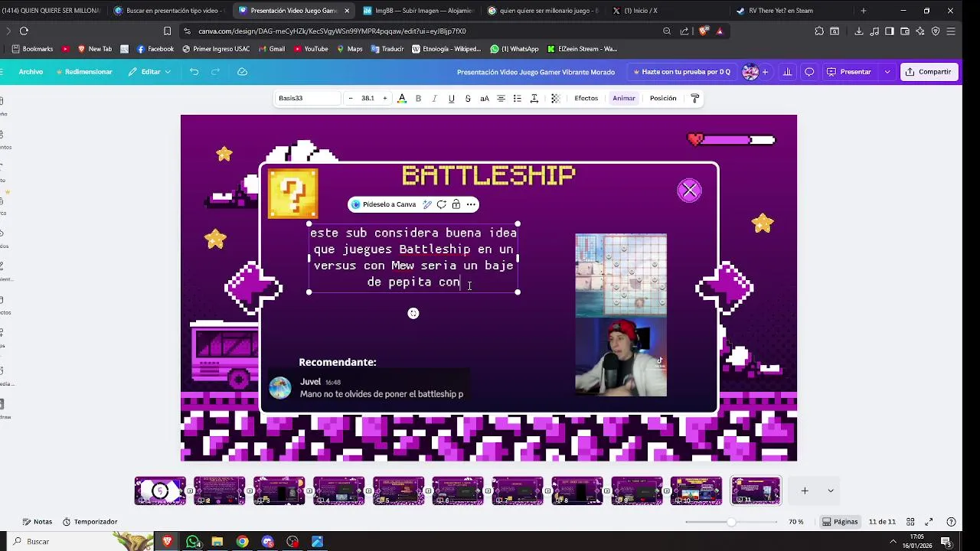
Task: Open the Basis33 font dropdown
Action: [308, 98]
